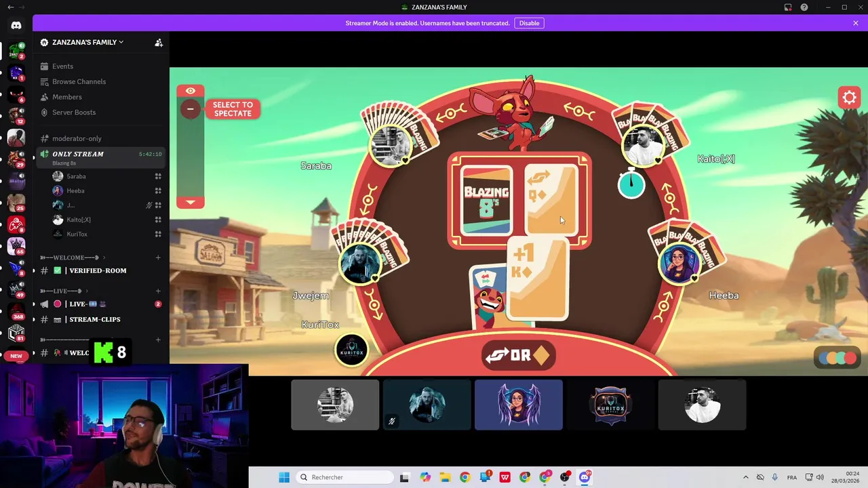Click the turn timer stopwatch icon
This screenshot has height=488, width=868.
[x=631, y=184]
